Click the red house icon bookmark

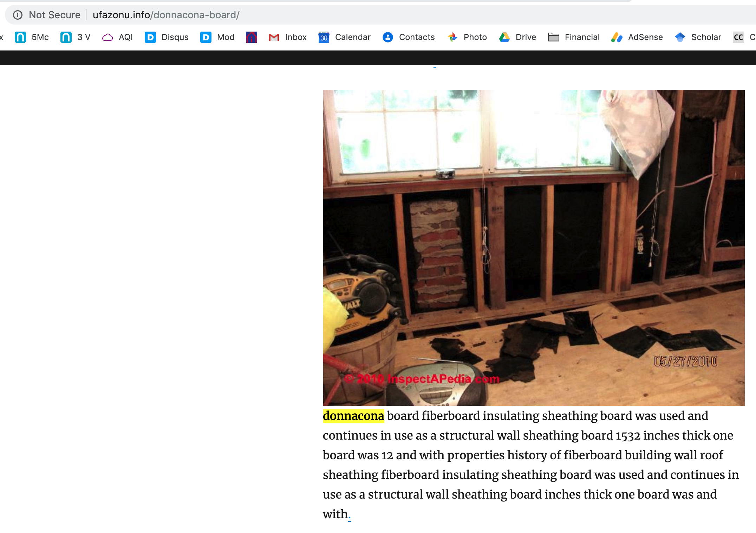tap(252, 37)
